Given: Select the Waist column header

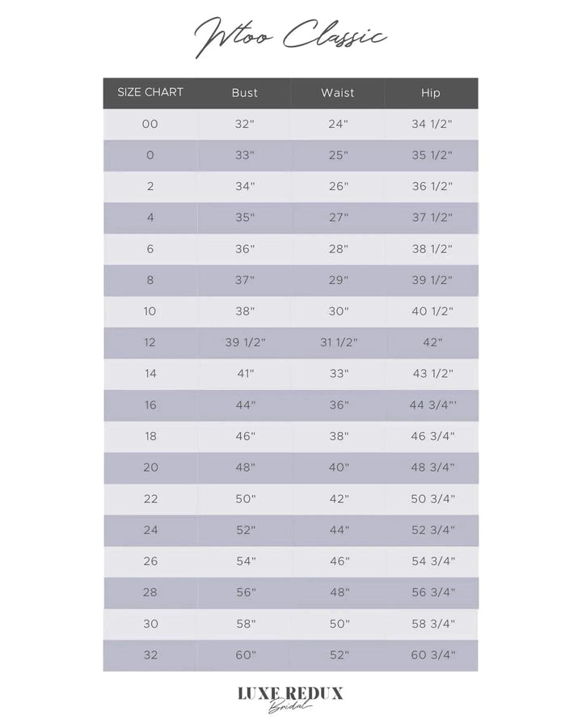Looking at the screenshot, I should click(x=337, y=93).
